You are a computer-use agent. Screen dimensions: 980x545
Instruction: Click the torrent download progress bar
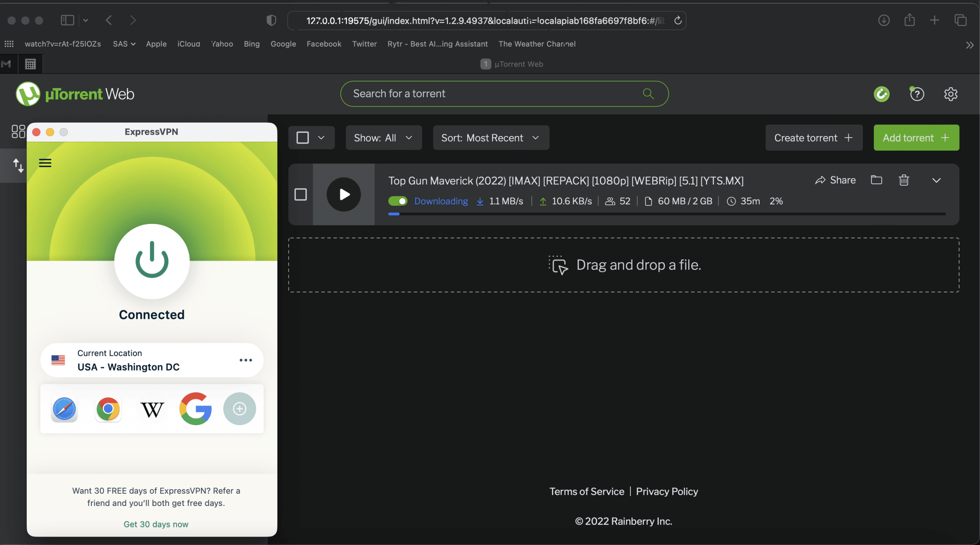[666, 214]
